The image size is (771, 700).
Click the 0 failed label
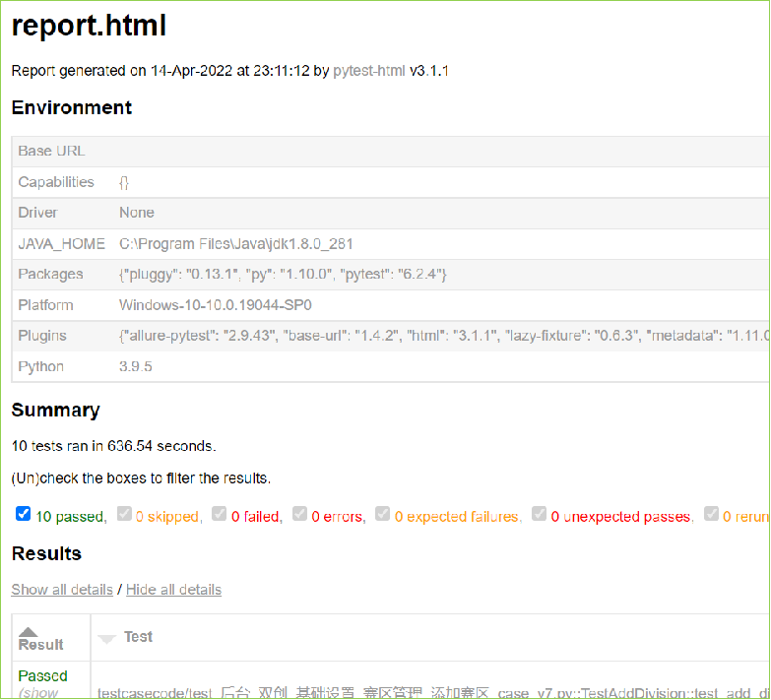(x=257, y=517)
